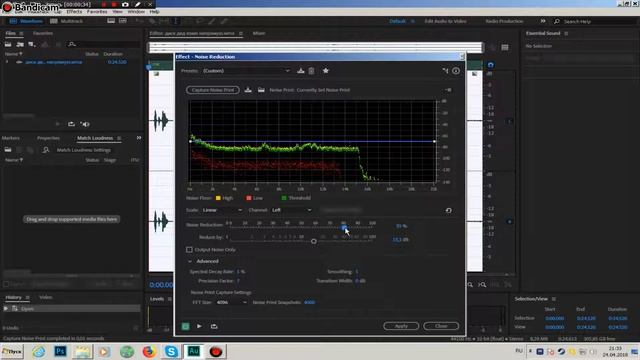The height and width of the screenshot is (360, 640).
Task: Open file icon in the Files panel
Action: tap(8, 44)
